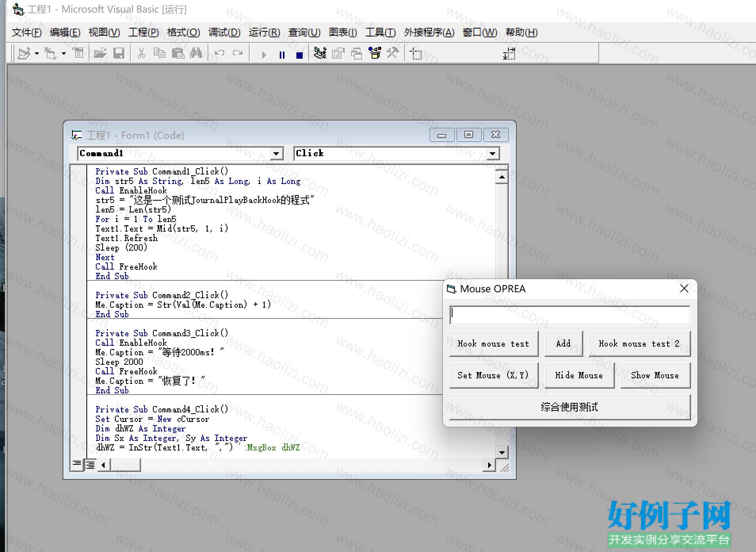Click the "Add" button in Mouse OPREA
756x552 pixels.
563,344
